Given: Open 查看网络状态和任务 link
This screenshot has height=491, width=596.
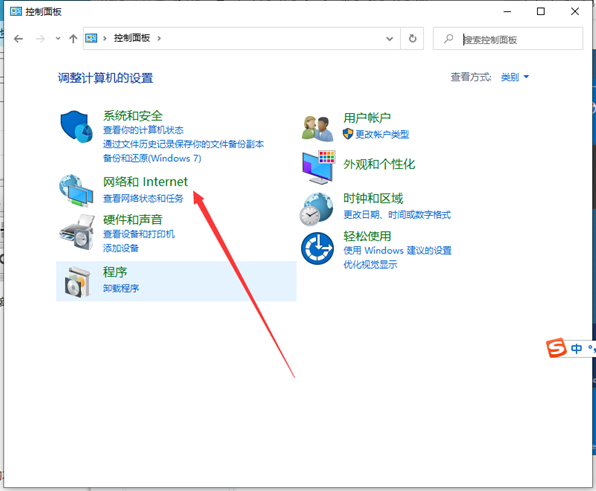Looking at the screenshot, I should point(143,198).
